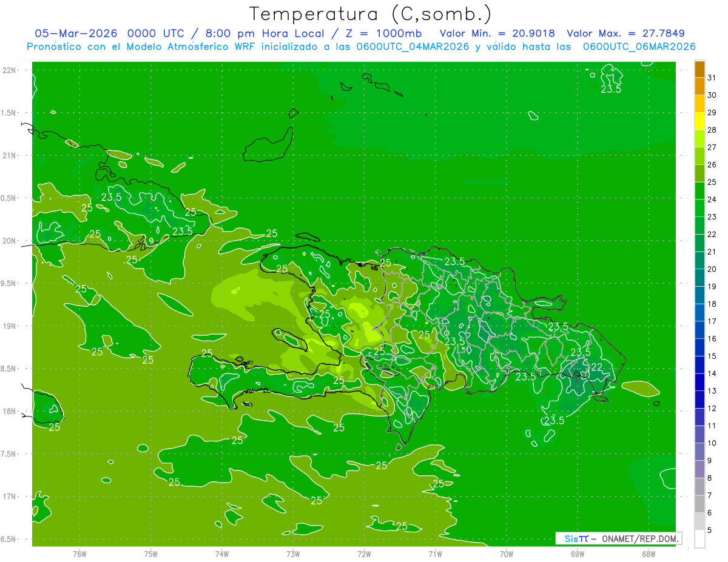
Task: Click the "6.5N" latitude axis label
Action: tap(9, 540)
